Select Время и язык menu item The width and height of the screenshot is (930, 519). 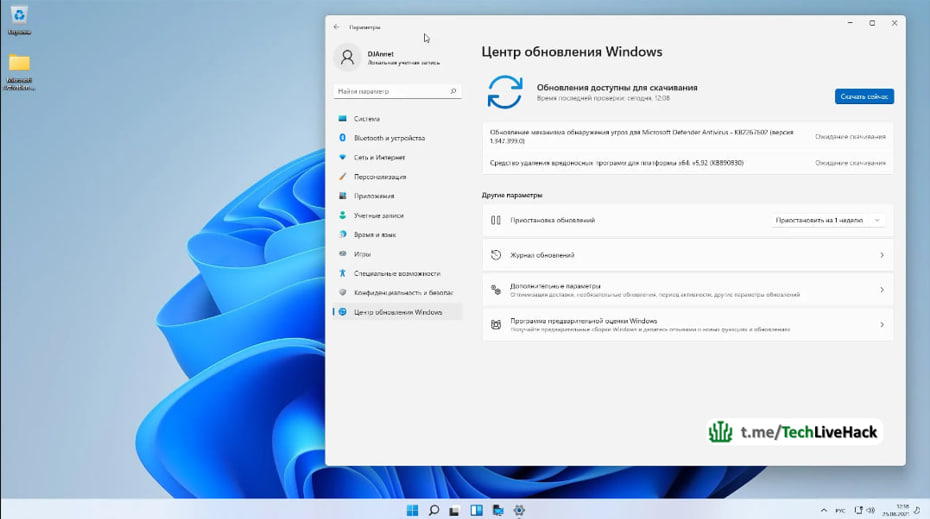(397, 235)
